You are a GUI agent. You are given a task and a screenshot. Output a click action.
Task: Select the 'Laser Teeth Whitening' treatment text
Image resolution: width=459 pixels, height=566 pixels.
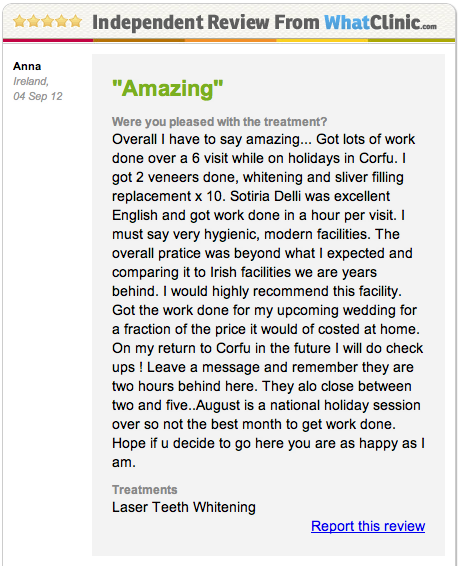pyautogui.click(x=184, y=507)
